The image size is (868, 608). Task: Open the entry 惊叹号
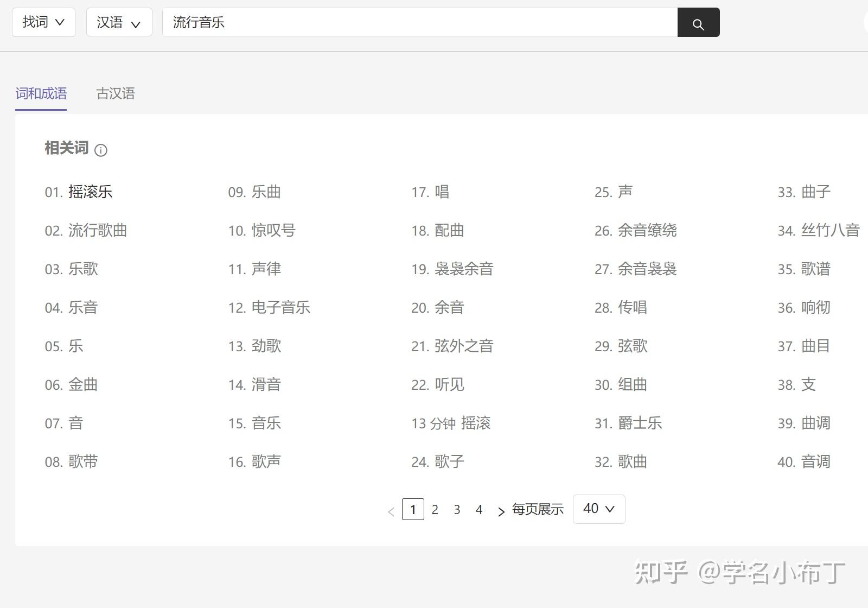tap(273, 230)
